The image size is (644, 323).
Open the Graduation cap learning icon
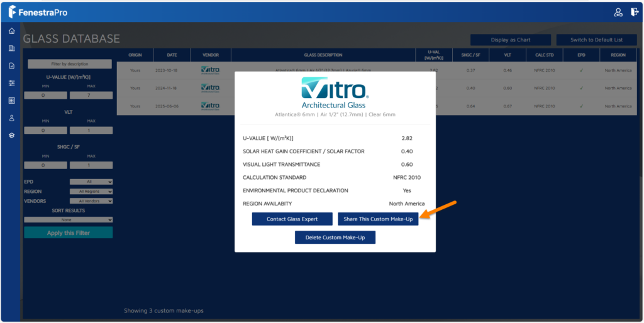11,136
